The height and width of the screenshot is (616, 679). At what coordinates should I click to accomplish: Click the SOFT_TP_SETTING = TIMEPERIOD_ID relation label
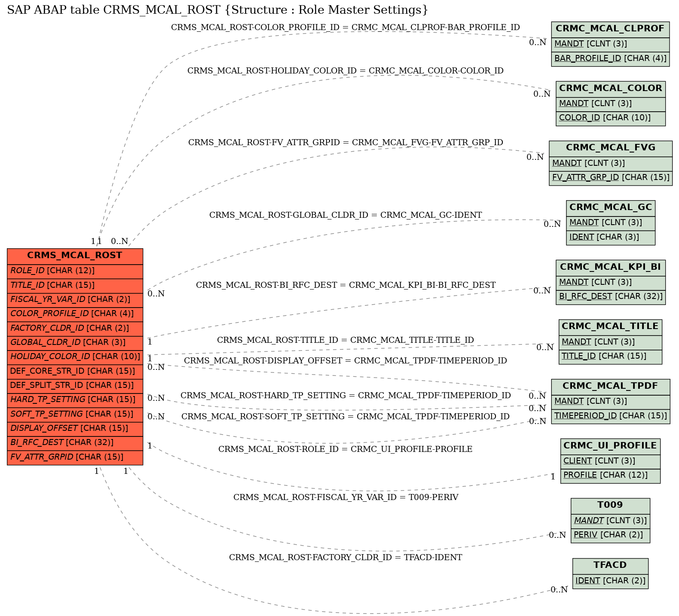tap(346, 417)
